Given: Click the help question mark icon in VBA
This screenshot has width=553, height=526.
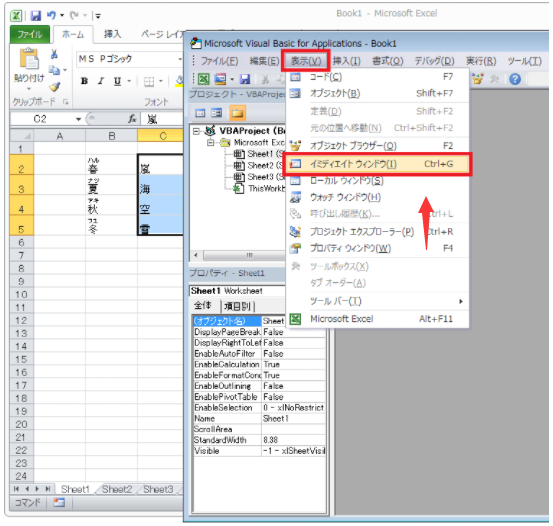Looking at the screenshot, I should pyautogui.click(x=515, y=79).
